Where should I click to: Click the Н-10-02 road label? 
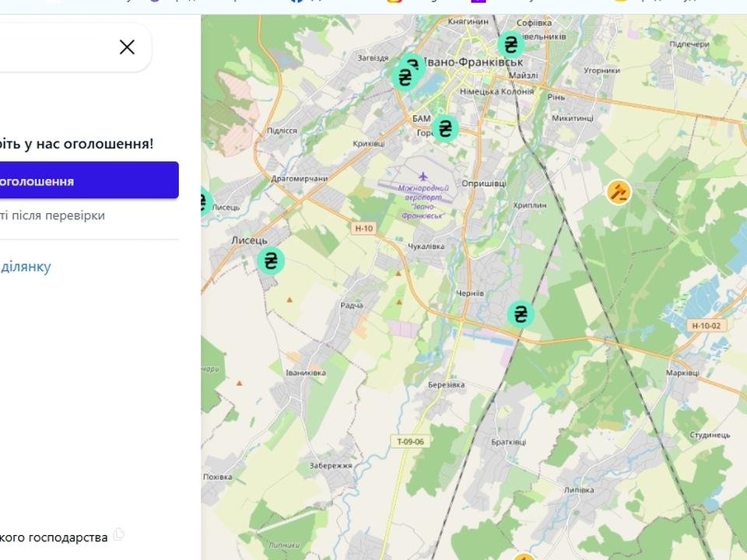click(x=706, y=326)
